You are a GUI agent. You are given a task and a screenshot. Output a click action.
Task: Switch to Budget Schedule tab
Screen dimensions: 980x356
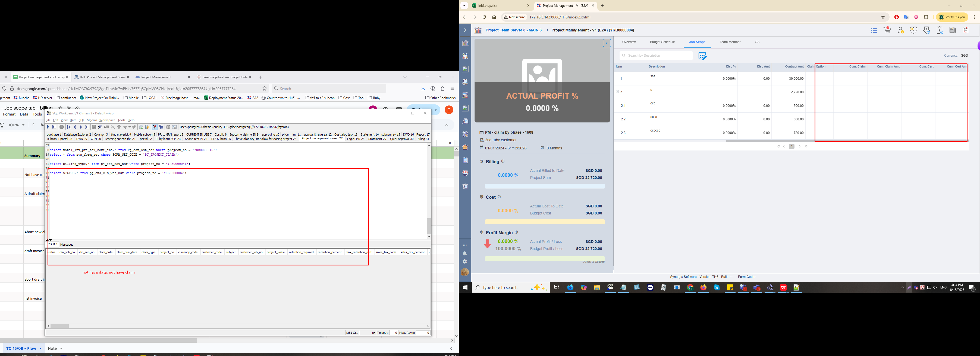coord(662,42)
